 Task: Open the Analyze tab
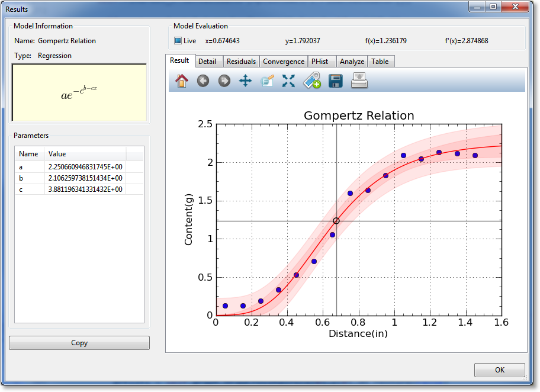tap(352, 62)
